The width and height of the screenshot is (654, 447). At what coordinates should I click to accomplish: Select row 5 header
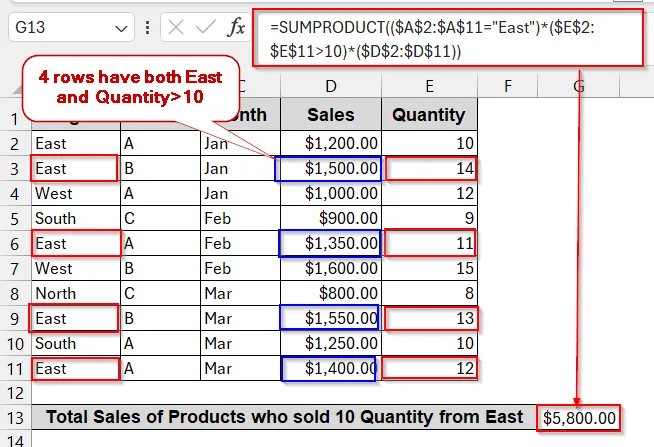(15, 218)
